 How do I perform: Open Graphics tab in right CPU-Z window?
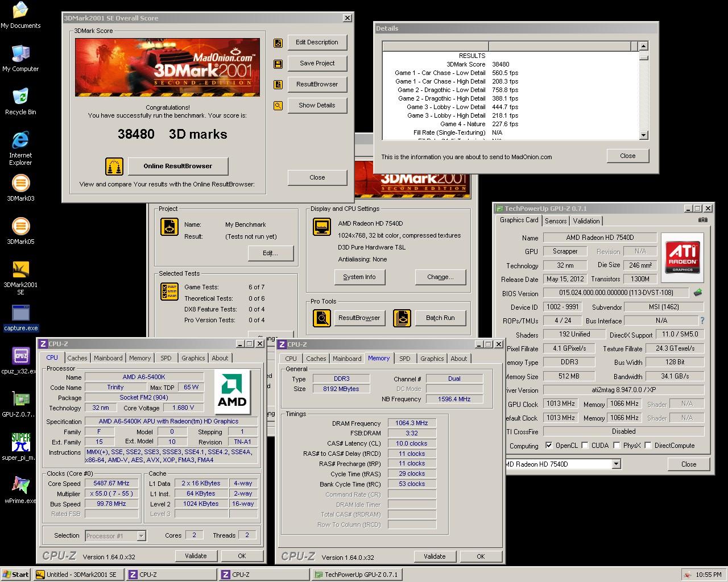(432, 358)
